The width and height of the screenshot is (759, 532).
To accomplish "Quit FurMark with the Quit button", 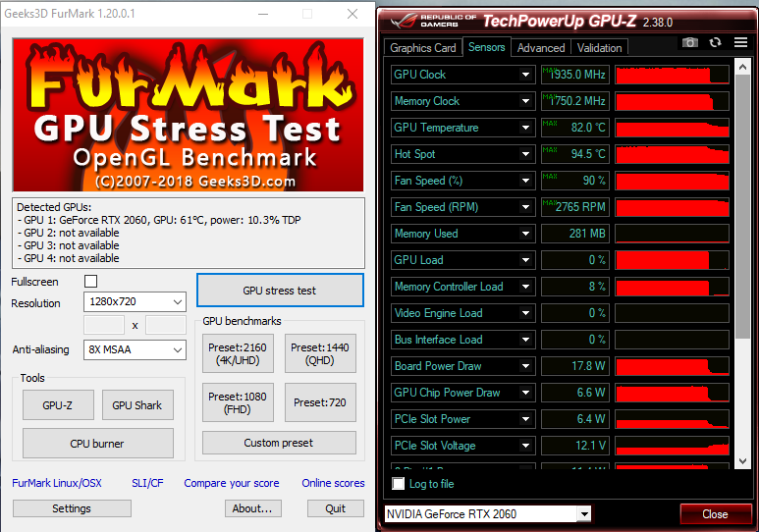I will 336,508.
